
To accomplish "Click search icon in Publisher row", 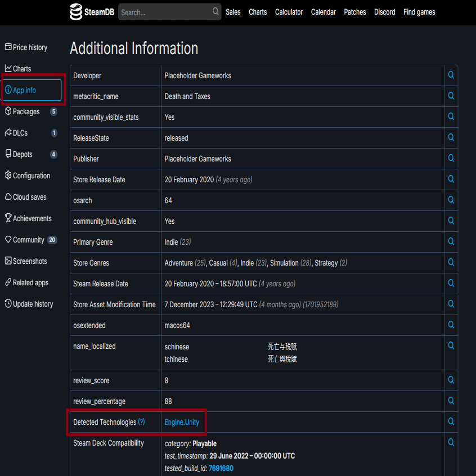I will (451, 158).
